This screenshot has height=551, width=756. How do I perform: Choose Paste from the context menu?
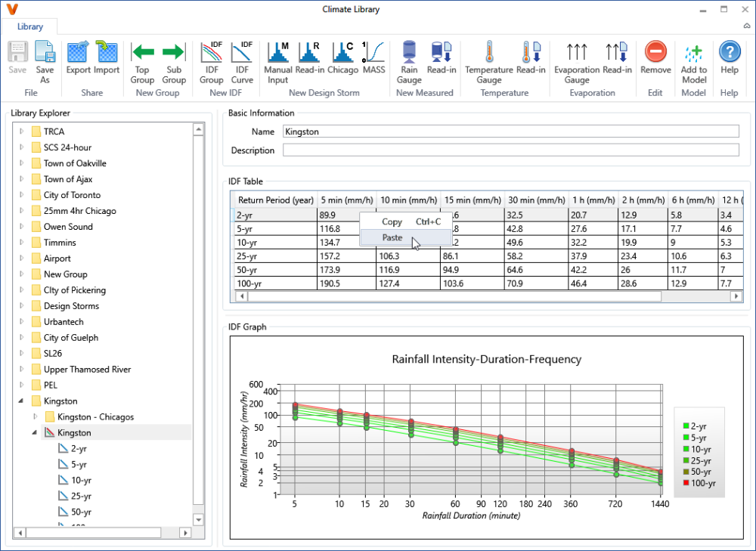tap(392, 237)
